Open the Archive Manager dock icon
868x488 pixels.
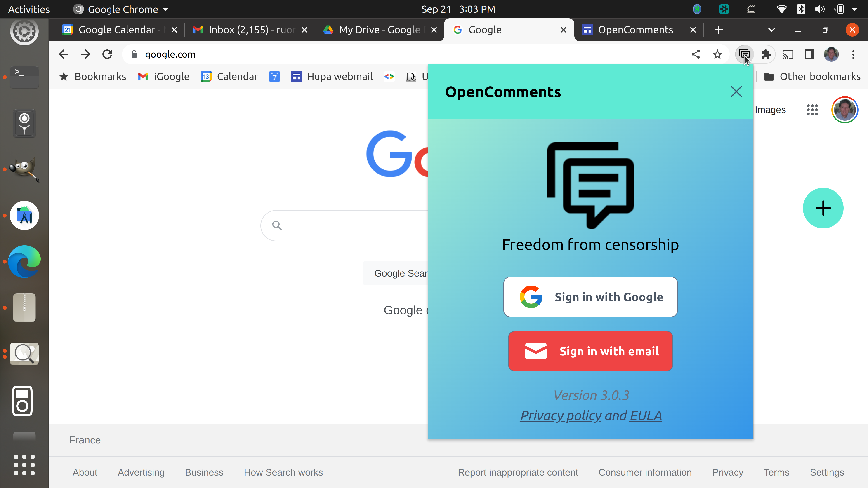pos(24,307)
